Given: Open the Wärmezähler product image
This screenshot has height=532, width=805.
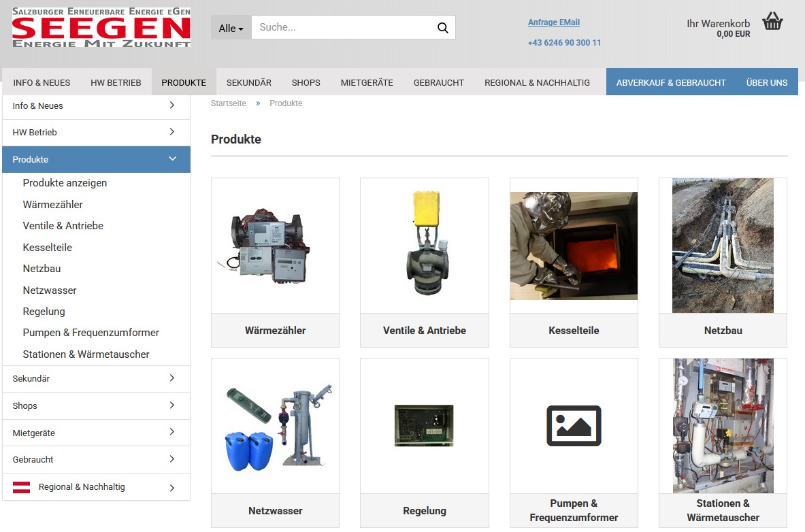Looking at the screenshot, I should tap(275, 246).
